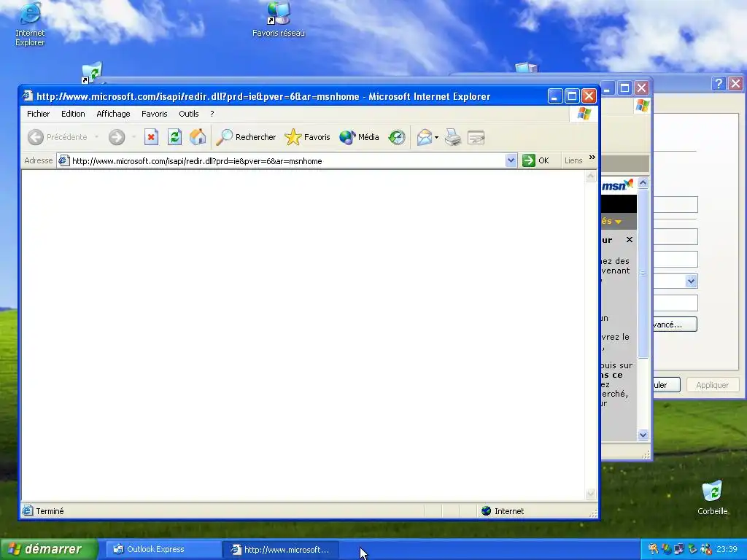The height and width of the screenshot is (560, 747).
Task: Open the Affichage menu
Action: [113, 114]
